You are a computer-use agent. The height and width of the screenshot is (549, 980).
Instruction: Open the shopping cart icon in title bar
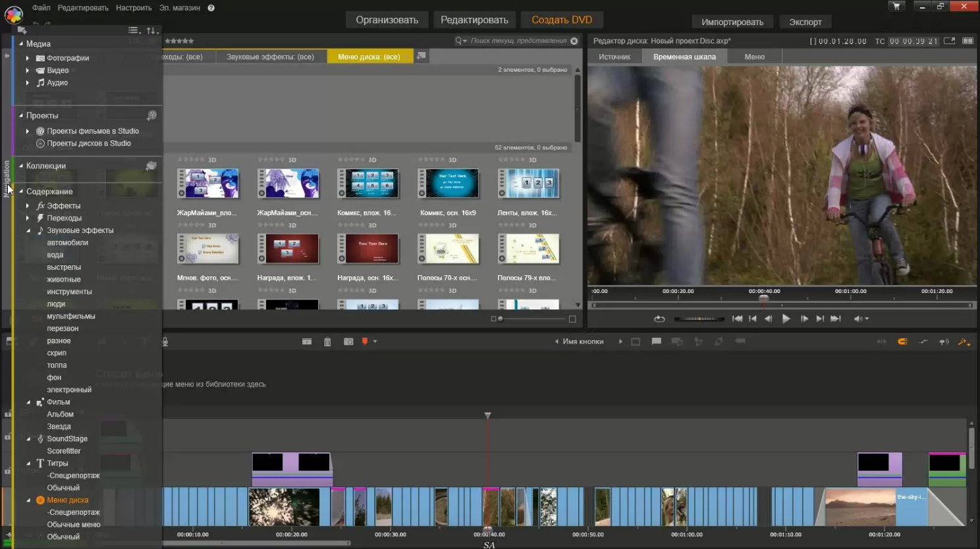[896, 6]
